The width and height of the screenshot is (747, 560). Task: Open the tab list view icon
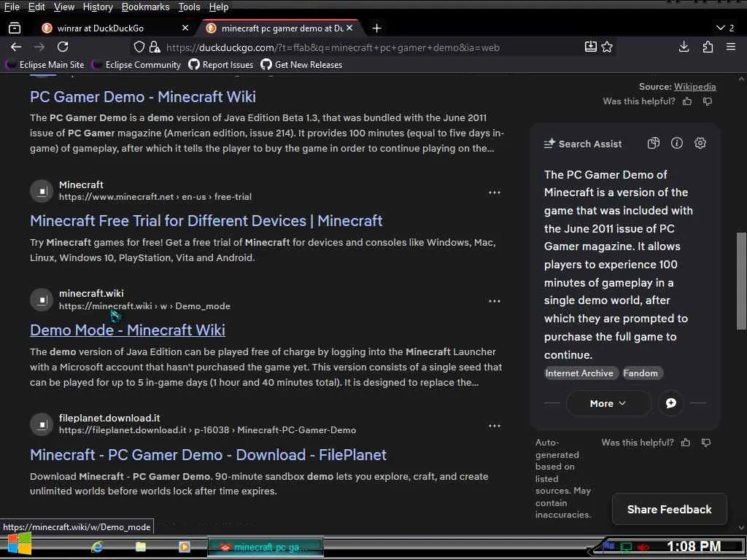(x=15, y=28)
